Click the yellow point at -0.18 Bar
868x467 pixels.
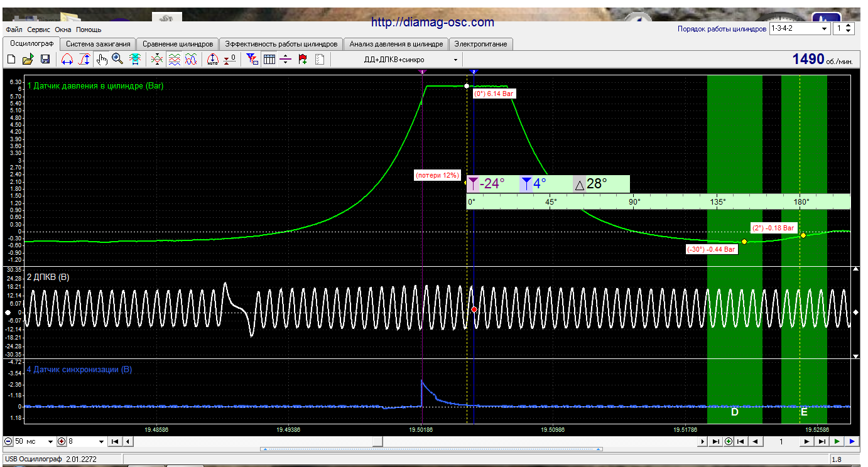[x=803, y=235]
